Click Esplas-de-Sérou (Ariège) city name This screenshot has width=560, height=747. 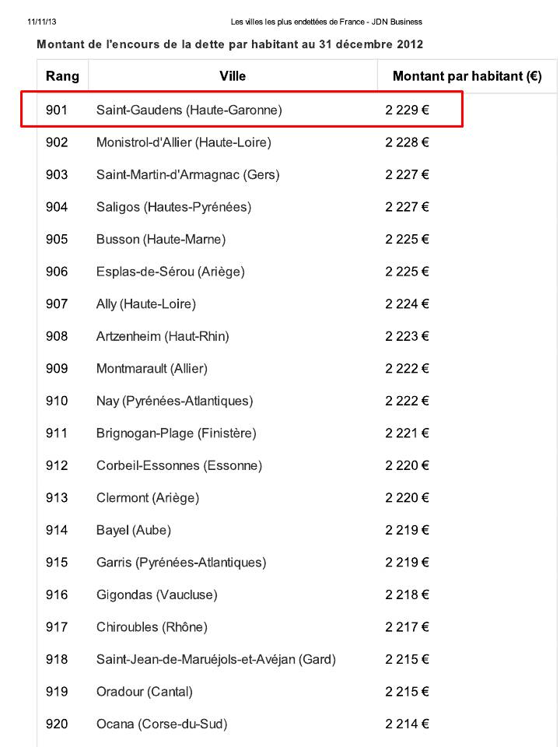point(170,272)
